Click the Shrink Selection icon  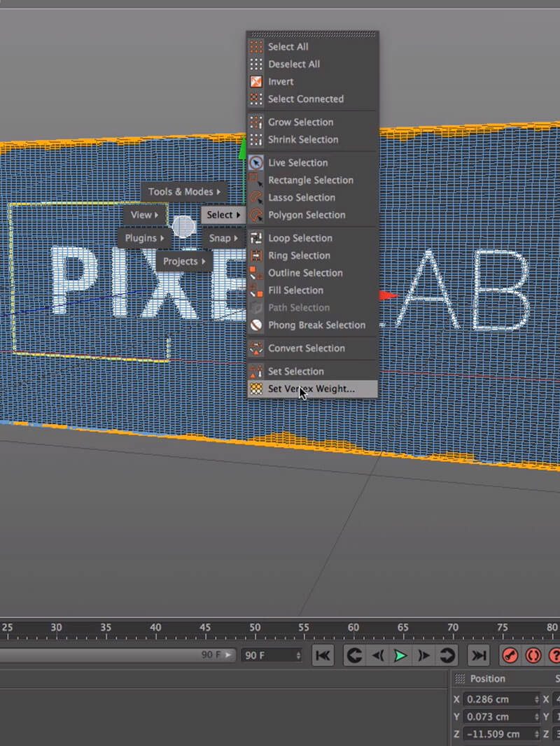pos(256,139)
